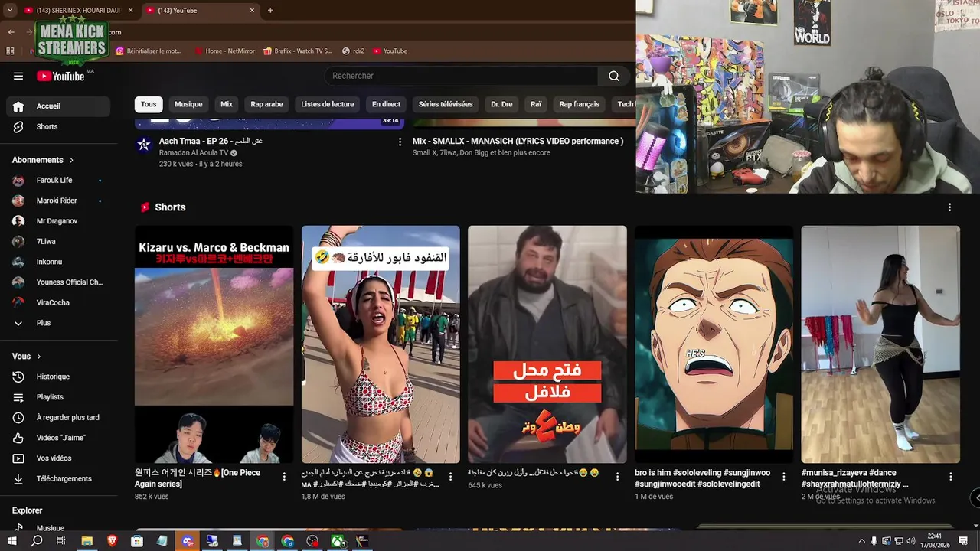
Task: Open Vidéos "J'aime" list
Action: tap(58, 438)
